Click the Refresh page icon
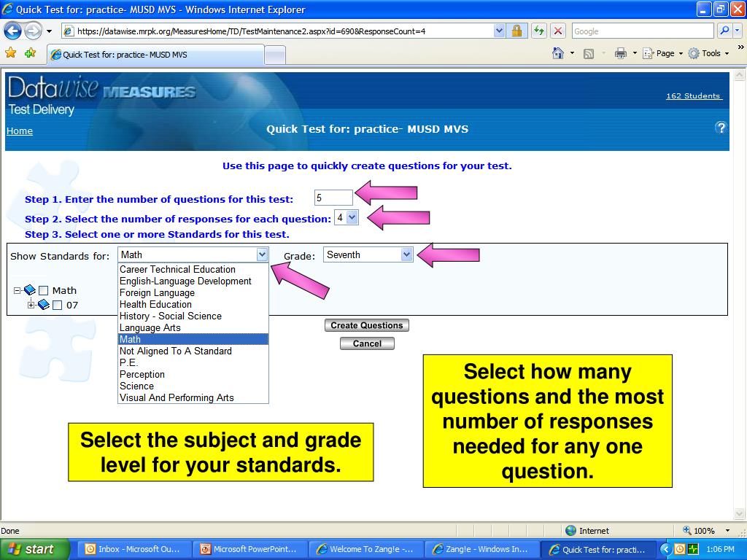Image resolution: width=747 pixels, height=560 pixels. pos(539,31)
